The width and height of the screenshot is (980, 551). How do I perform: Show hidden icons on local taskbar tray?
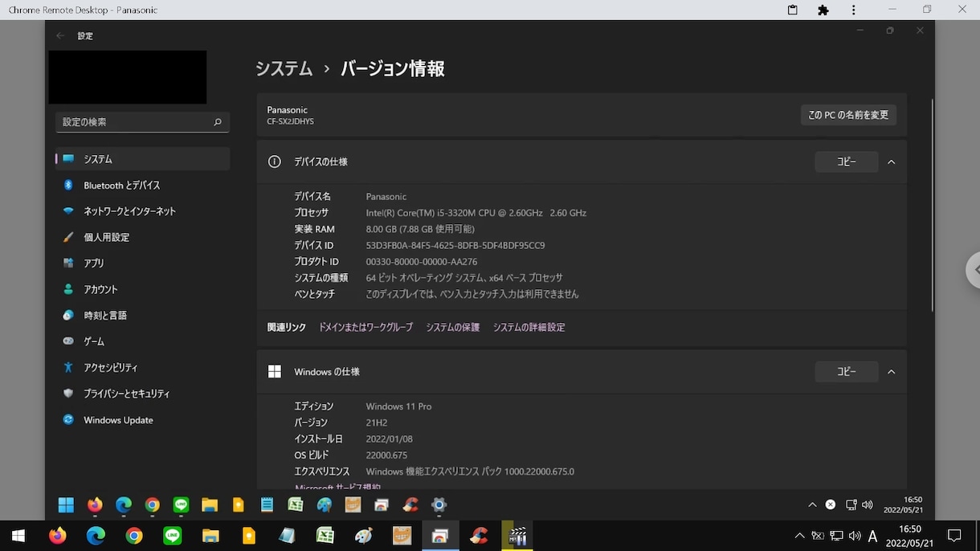pos(799,536)
